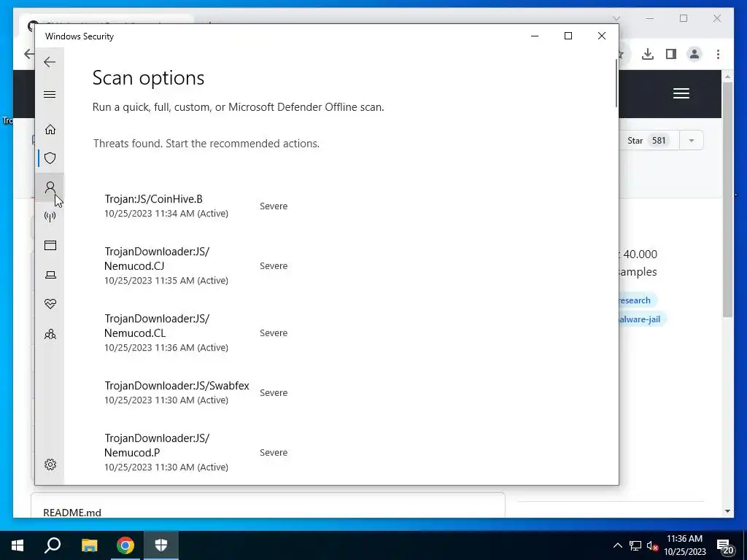Open Chrome downloads icon
This screenshot has width=747, height=560.
(x=648, y=54)
